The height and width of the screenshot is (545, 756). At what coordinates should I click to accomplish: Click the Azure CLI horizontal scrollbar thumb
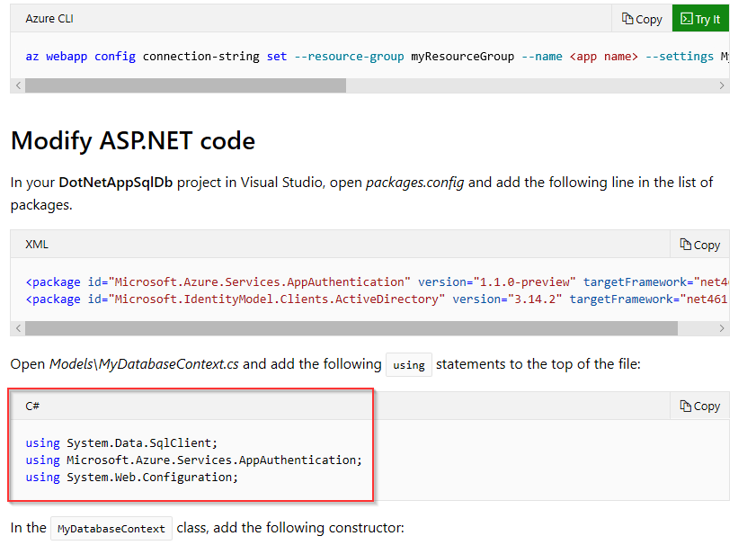(185, 85)
